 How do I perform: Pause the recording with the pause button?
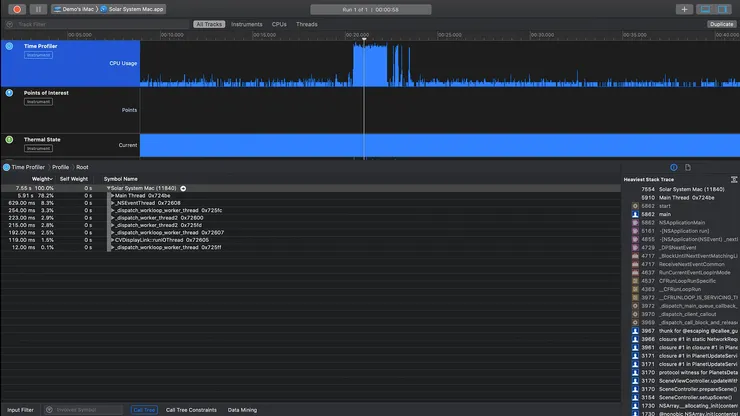tap(37, 9)
